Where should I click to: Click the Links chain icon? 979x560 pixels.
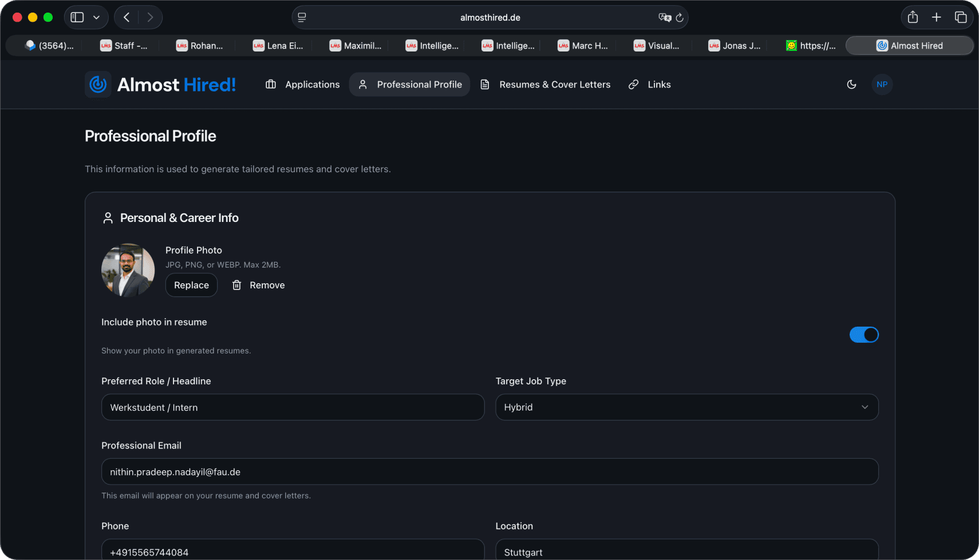tap(633, 85)
